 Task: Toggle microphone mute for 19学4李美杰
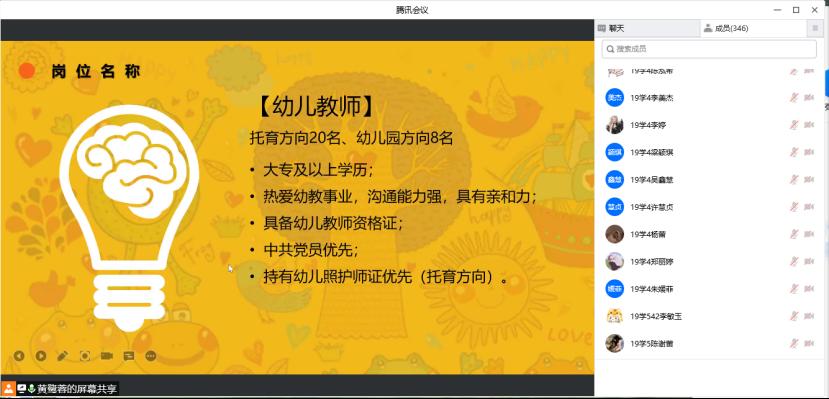click(x=794, y=97)
